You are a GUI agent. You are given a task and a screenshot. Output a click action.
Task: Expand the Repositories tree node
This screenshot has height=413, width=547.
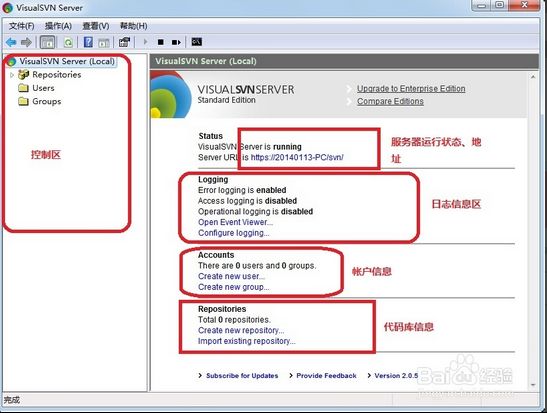(x=12, y=75)
